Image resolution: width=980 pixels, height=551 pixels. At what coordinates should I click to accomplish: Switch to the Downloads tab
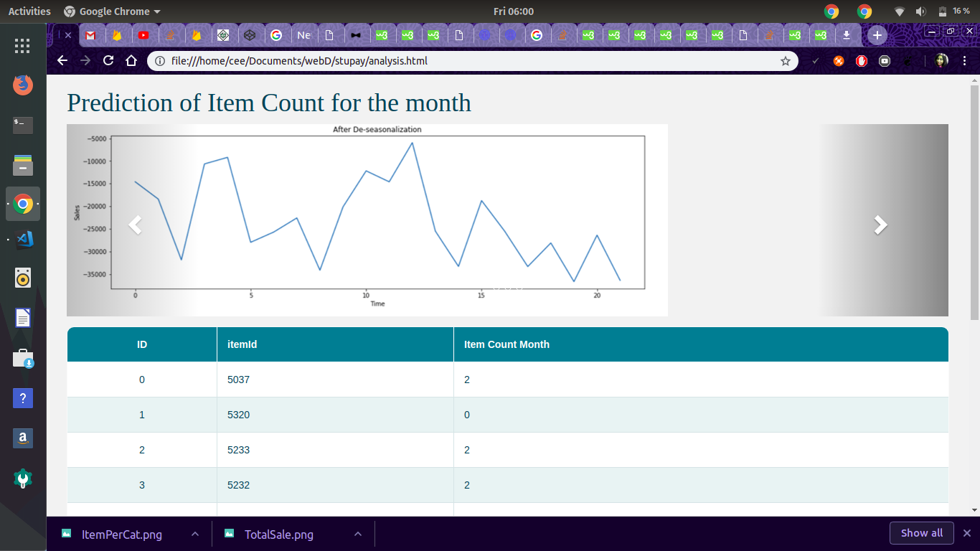tap(847, 35)
